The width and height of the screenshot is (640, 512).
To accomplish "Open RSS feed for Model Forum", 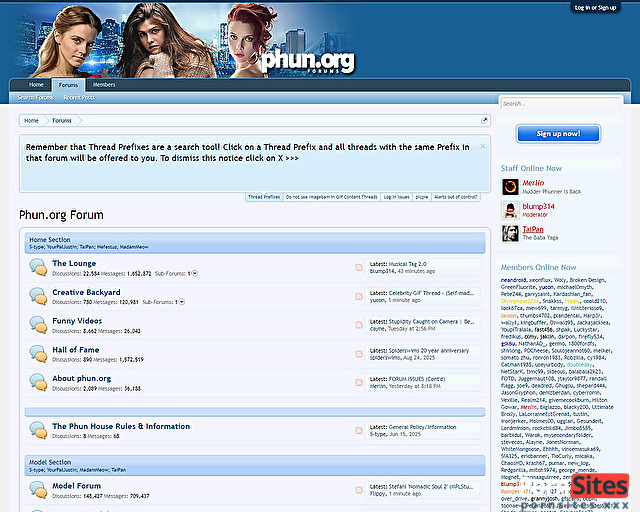I will (359, 490).
